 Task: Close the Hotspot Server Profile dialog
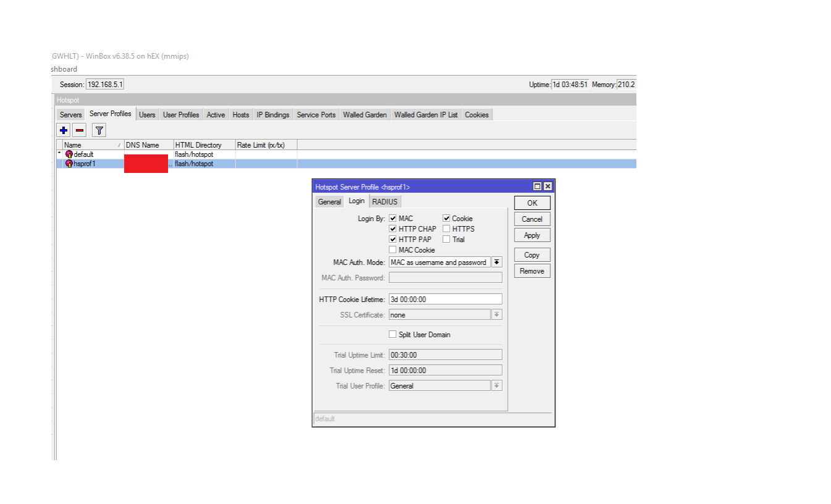tap(547, 187)
